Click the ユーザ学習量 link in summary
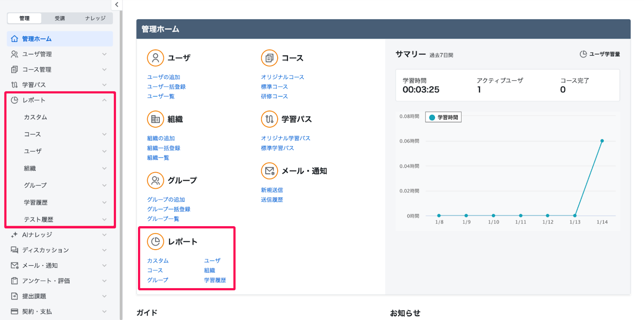The height and width of the screenshot is (320, 644). (605, 54)
